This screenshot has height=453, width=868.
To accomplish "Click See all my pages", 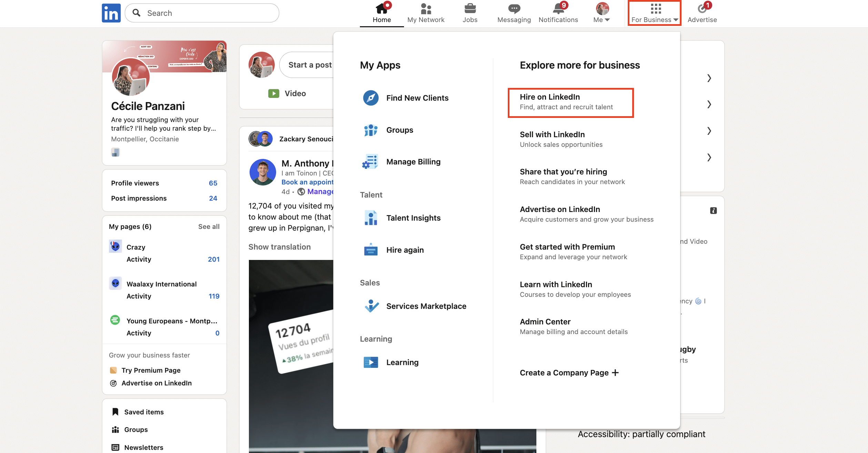I will click(209, 226).
